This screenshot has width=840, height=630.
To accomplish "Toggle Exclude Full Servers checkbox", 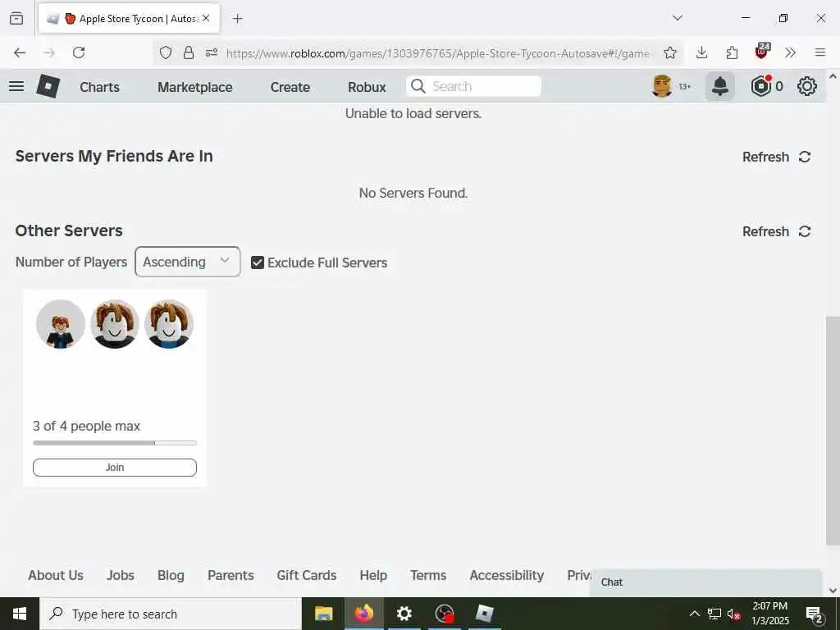I will tap(258, 262).
